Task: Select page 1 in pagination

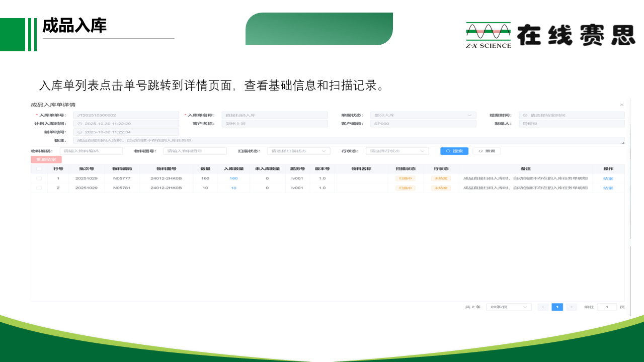Action: (x=557, y=307)
